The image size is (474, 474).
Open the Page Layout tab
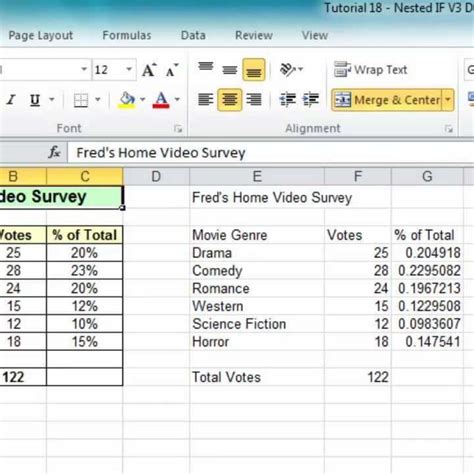click(41, 35)
